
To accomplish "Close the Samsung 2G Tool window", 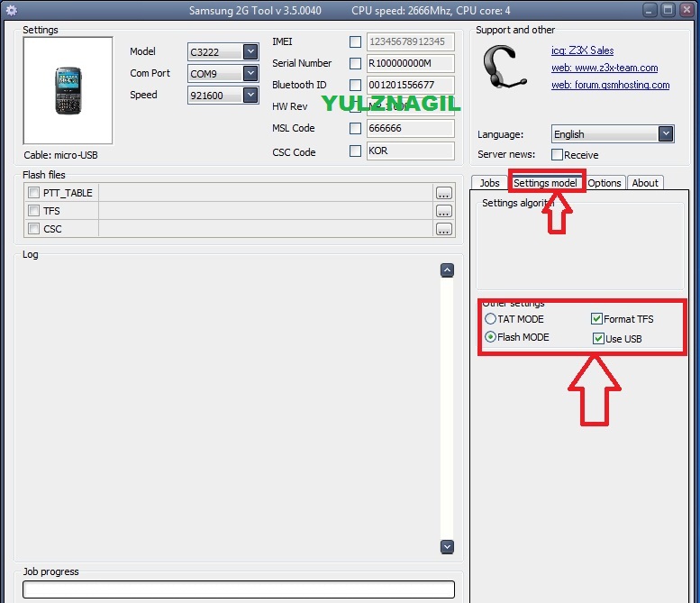I will (686, 10).
